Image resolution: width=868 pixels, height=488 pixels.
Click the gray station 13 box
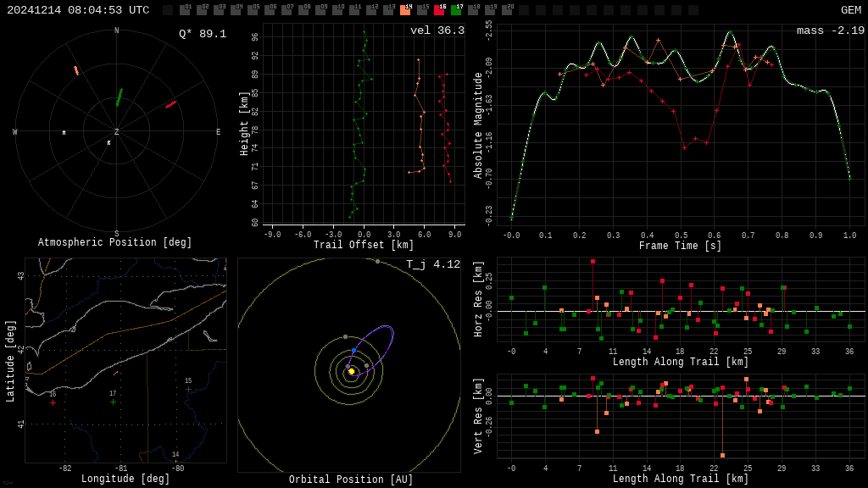(388, 10)
